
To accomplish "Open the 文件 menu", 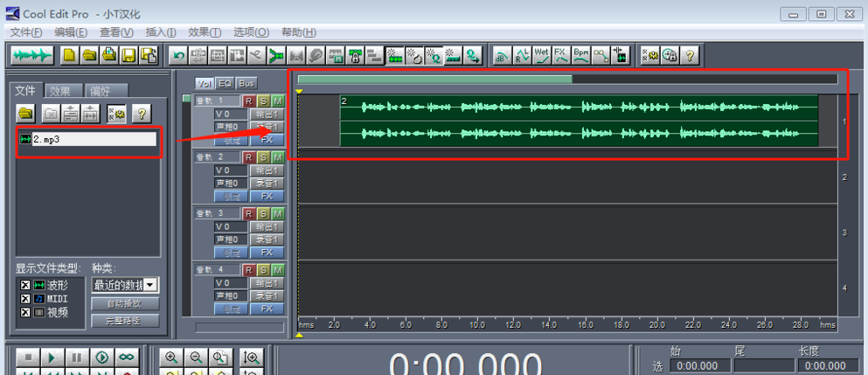I will pos(26,32).
